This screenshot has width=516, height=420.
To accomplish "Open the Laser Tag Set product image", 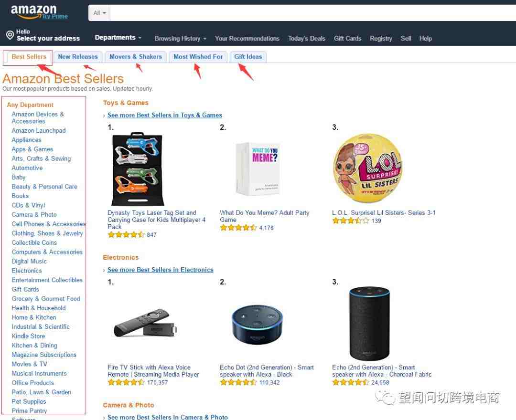I will click(x=138, y=169).
